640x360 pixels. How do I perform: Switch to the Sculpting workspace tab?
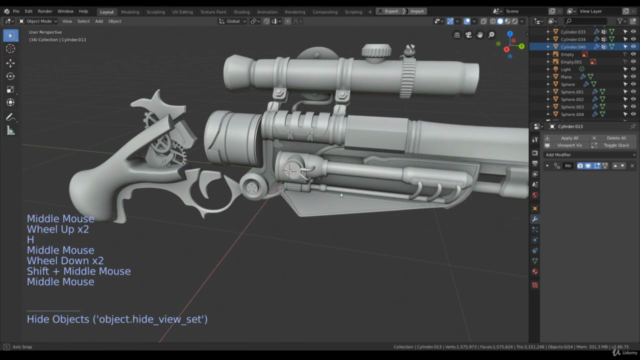[x=156, y=12]
